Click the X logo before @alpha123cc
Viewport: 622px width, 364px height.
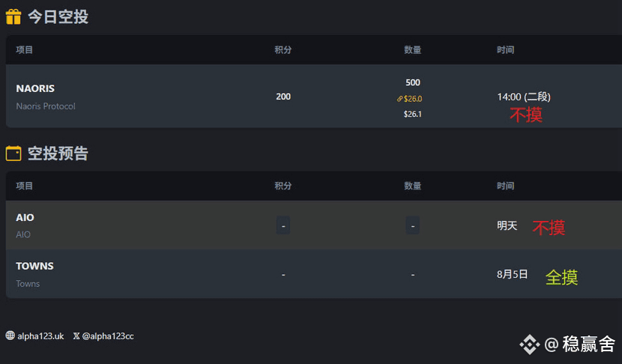coord(76,336)
